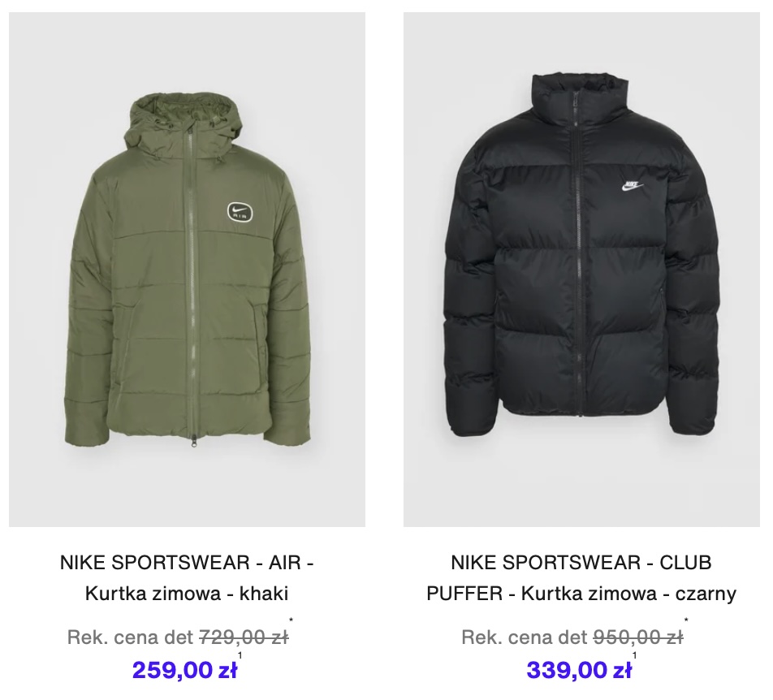This screenshot has height=700, width=773.
Task: Click the Nike Air logo badge on khaki jacket
Action: click(240, 213)
